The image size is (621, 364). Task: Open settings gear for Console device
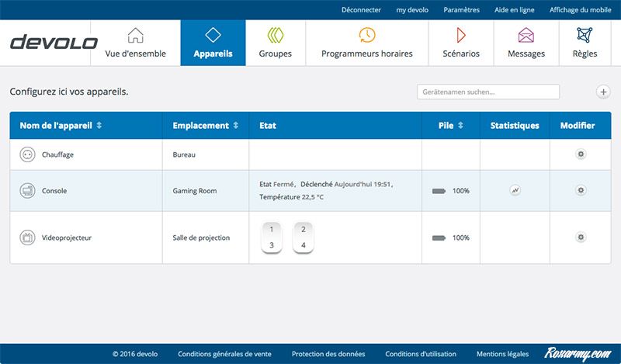581,190
